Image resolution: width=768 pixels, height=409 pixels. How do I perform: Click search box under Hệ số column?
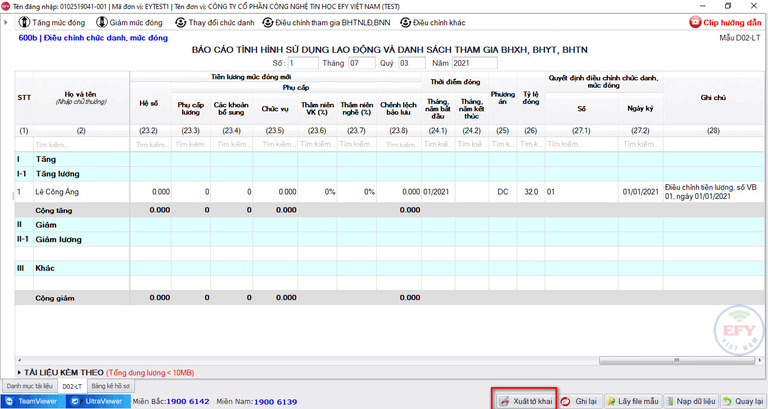point(150,144)
